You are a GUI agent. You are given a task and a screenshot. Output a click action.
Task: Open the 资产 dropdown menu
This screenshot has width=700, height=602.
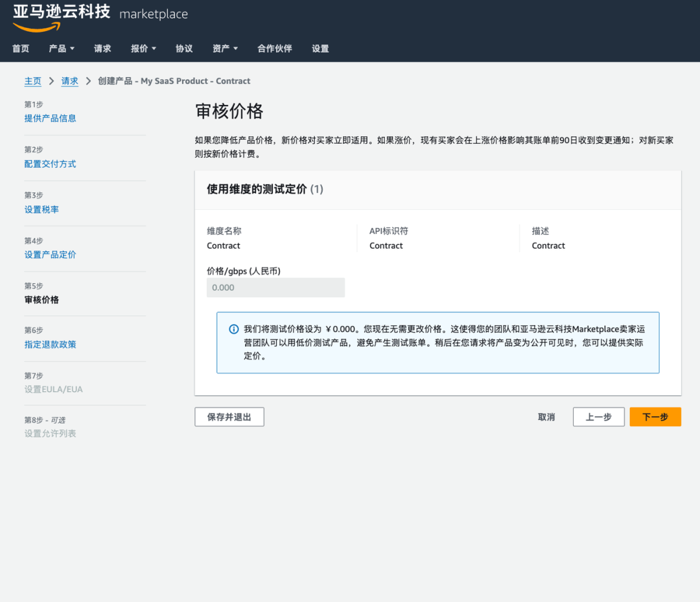point(224,48)
